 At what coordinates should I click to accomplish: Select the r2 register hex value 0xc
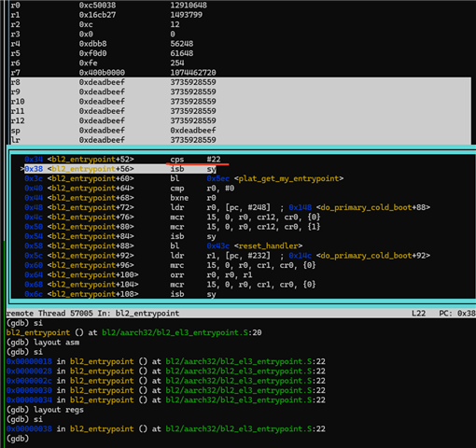tap(86, 24)
